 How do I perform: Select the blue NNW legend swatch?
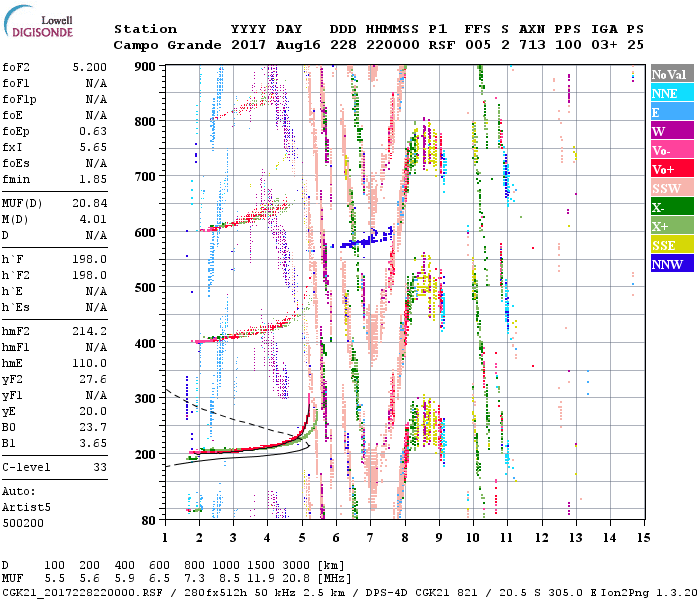point(669,265)
